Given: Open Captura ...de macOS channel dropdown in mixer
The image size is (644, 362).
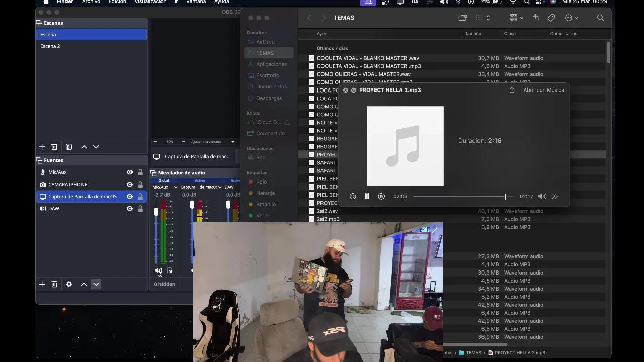Looking at the screenshot, I should coord(220,187).
